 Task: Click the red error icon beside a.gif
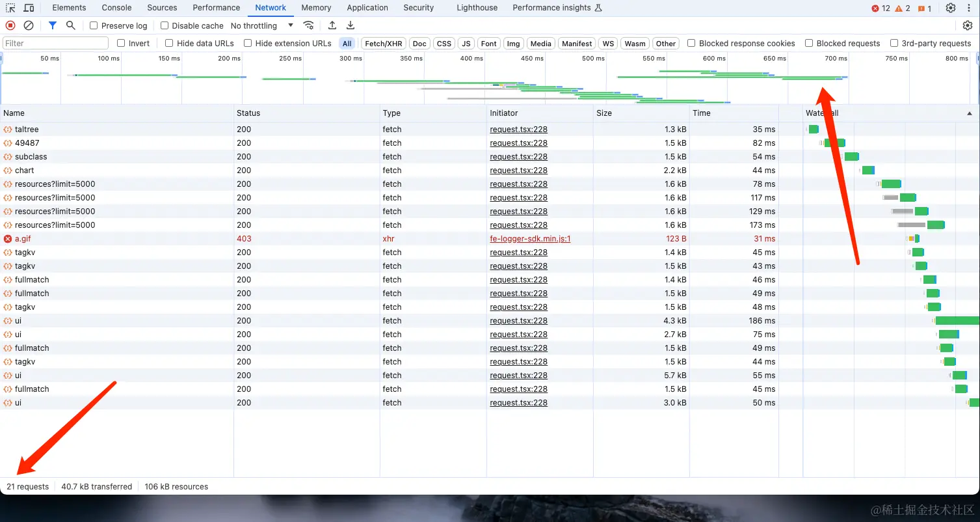8,239
